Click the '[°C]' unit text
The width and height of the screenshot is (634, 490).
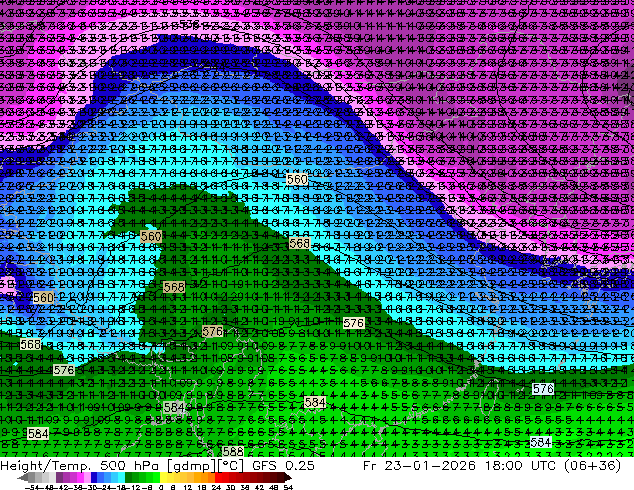point(231,466)
